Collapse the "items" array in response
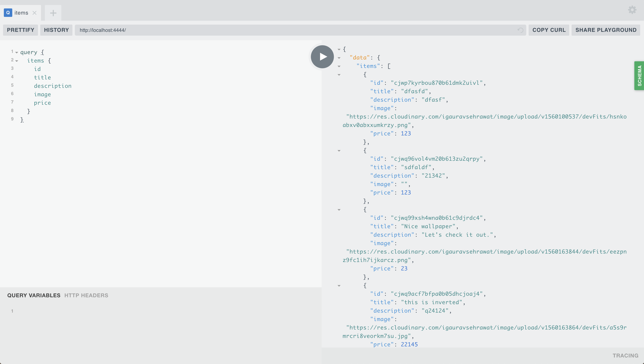This screenshot has height=364, width=644. [x=339, y=67]
